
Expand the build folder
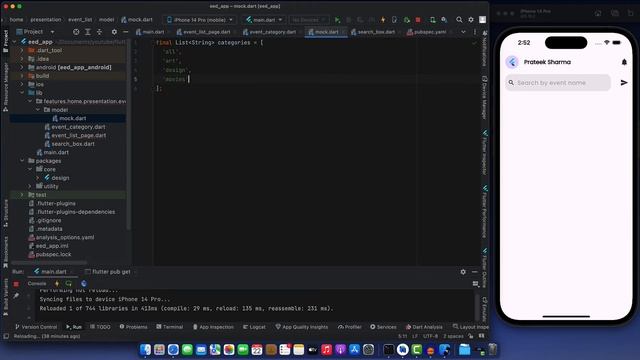22,76
